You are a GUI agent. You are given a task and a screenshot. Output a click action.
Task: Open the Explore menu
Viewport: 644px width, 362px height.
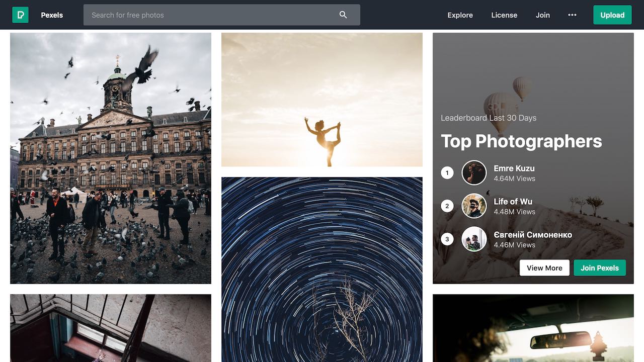460,15
